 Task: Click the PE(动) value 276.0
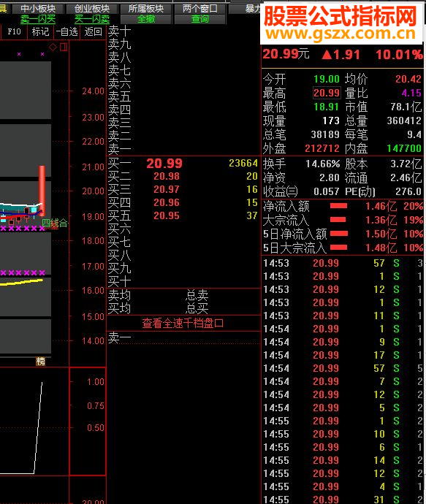(x=408, y=191)
